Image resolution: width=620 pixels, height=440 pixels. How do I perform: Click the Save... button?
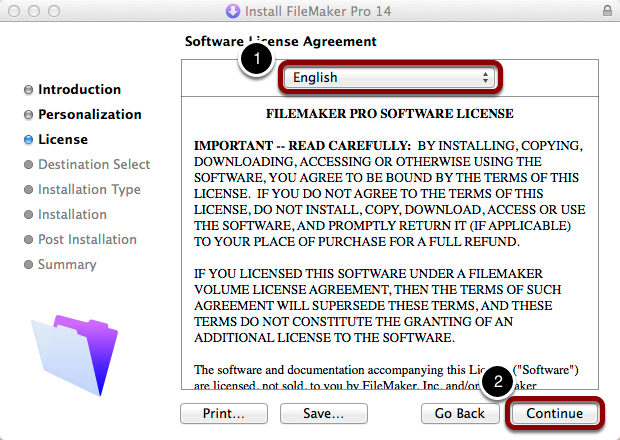tap(323, 413)
